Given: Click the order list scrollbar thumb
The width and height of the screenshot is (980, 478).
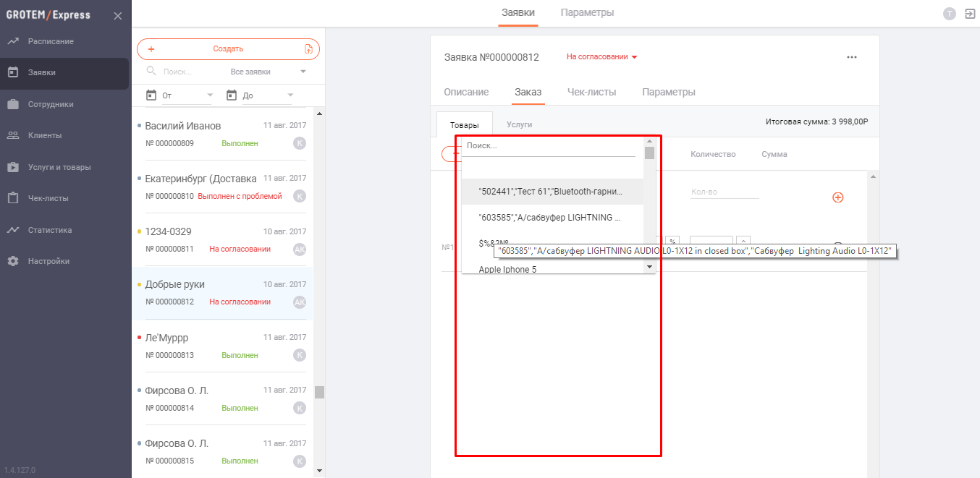Looking at the screenshot, I should (x=319, y=392).
